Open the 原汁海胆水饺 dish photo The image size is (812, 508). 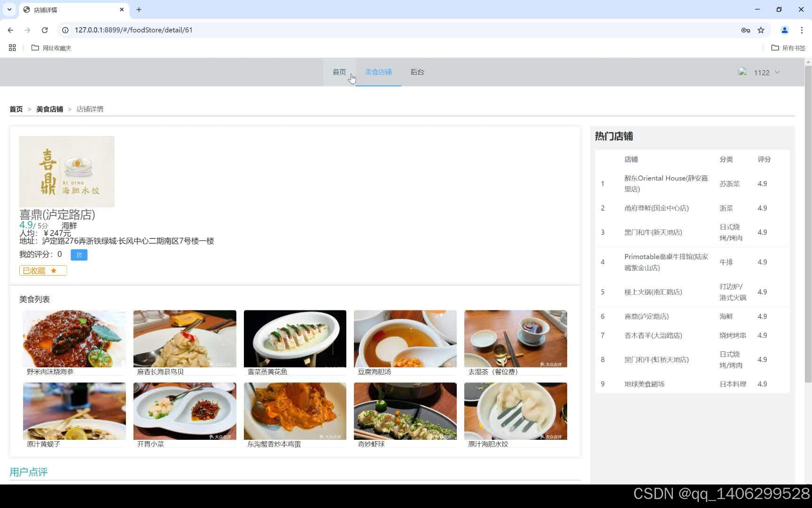[515, 411]
